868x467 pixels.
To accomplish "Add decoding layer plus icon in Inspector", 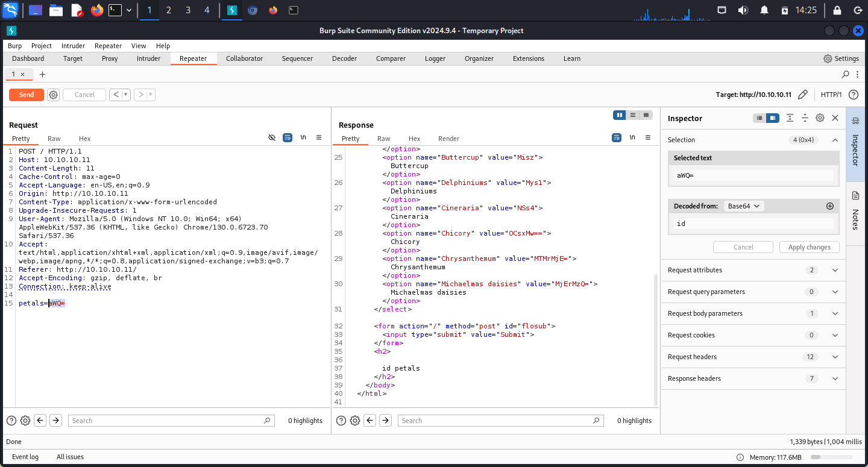I will 829,206.
